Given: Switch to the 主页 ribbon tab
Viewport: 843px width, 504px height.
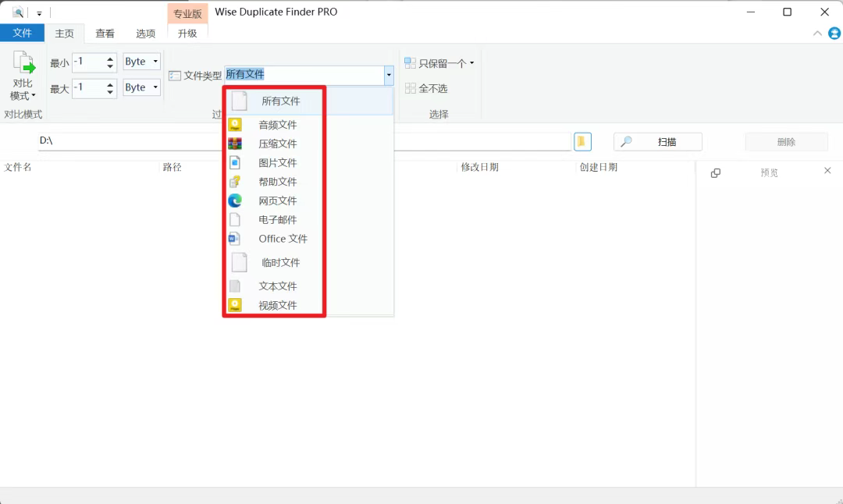Looking at the screenshot, I should (x=65, y=34).
